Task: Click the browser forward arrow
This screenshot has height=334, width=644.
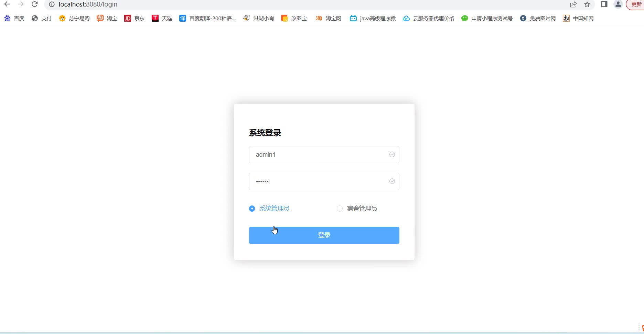Action: pos(21,4)
